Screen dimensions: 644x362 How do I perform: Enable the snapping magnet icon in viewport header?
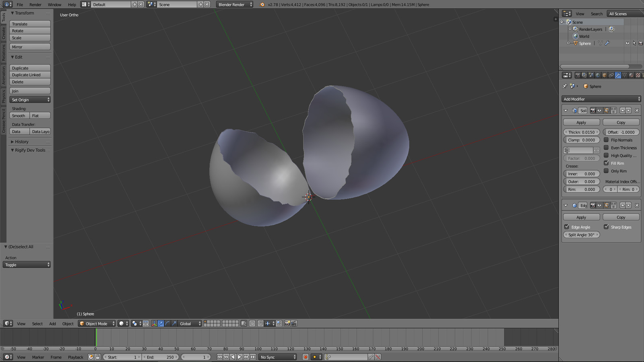(x=260, y=323)
